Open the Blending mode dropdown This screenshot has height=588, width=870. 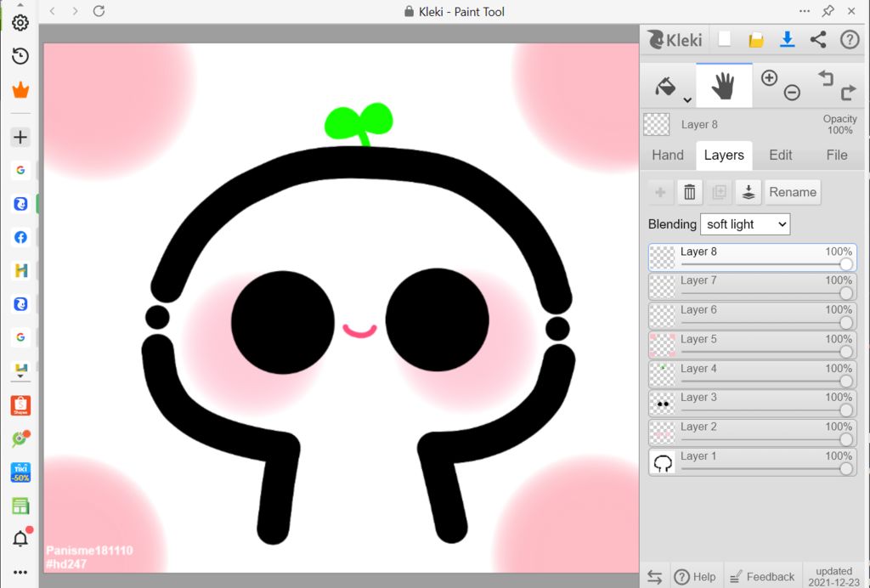[745, 224]
